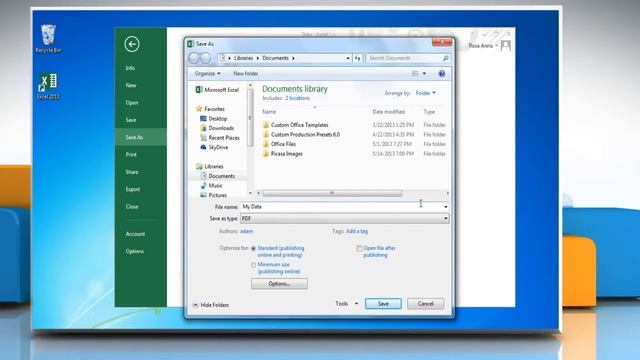Viewport: 640px width, 360px height.
Task: Click the user account picture icon
Action: tap(506, 45)
